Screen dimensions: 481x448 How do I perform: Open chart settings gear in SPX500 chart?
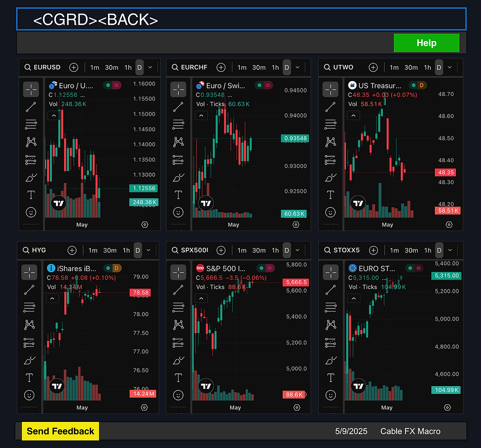(296, 407)
